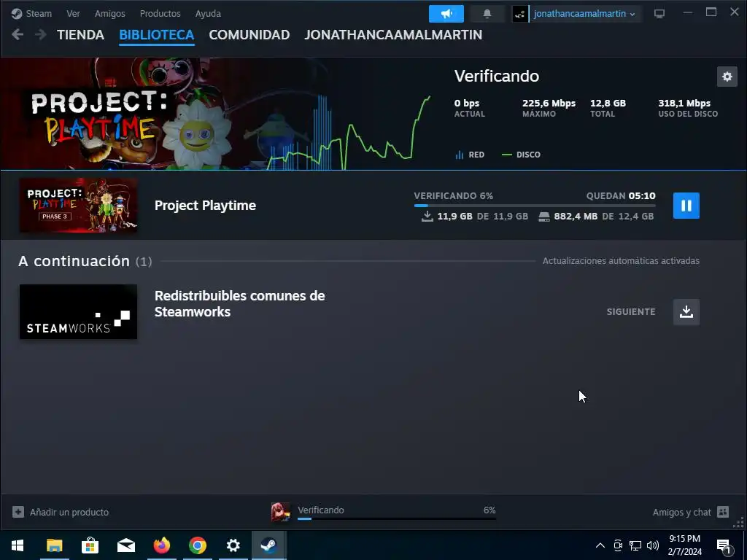Switch to the COMUNIDAD tab
This screenshot has height=560, width=747.
(x=249, y=35)
